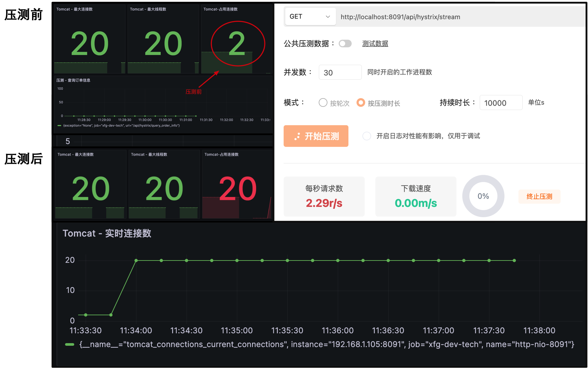This screenshot has width=588, height=369.
Task: Select the 按压测时长 radio option
Action: pos(361,103)
